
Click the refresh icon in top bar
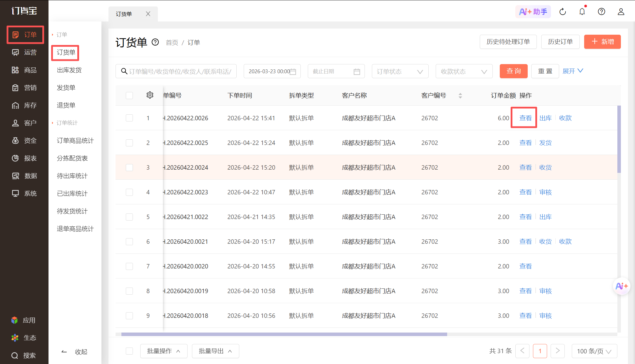pyautogui.click(x=563, y=12)
